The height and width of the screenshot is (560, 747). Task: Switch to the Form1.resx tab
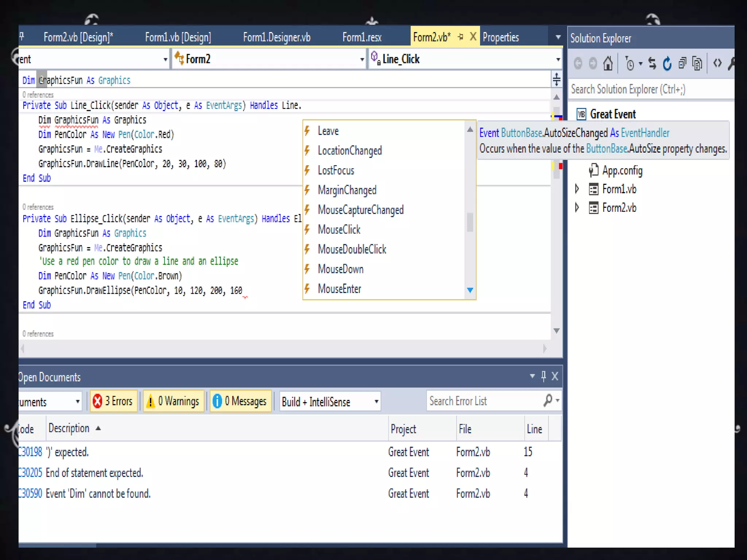tap(362, 37)
